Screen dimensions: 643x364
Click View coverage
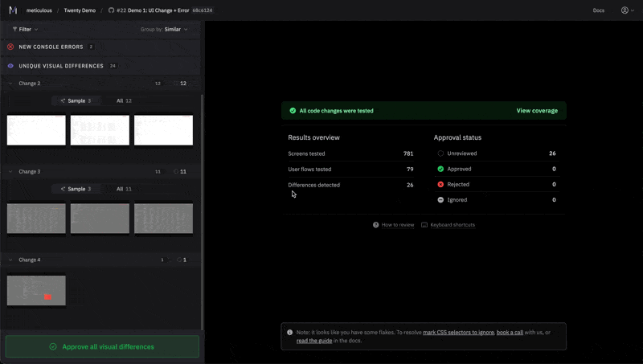pos(537,111)
